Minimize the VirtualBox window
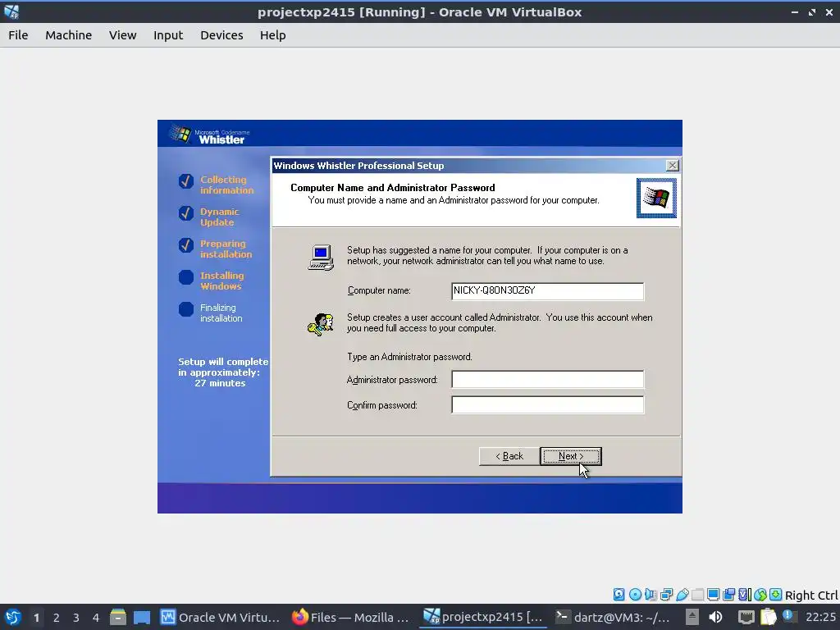840x630 pixels. point(795,11)
